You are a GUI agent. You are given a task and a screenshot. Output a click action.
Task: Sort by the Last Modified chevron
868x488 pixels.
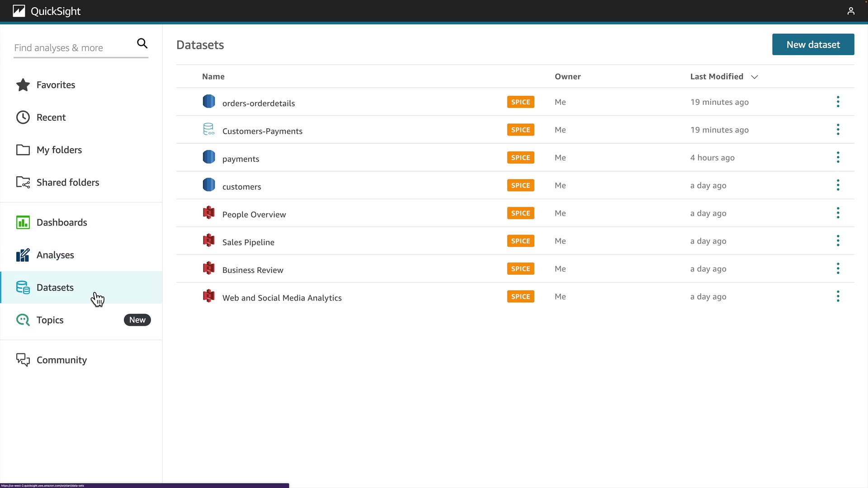[754, 77]
